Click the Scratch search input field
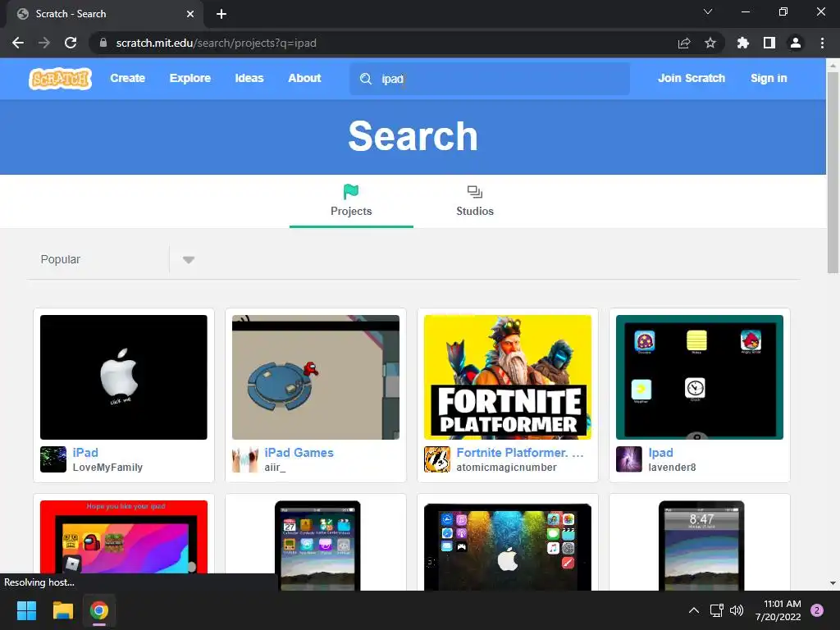 point(490,79)
